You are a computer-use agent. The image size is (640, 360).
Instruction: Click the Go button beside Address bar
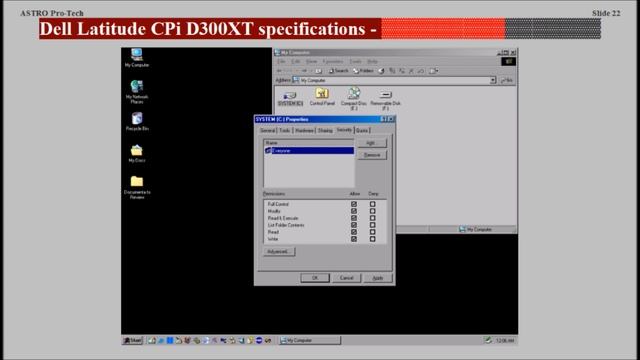tap(507, 80)
